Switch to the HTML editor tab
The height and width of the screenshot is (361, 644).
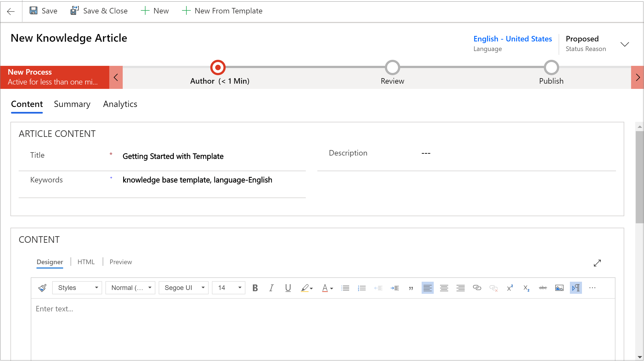pyautogui.click(x=86, y=262)
